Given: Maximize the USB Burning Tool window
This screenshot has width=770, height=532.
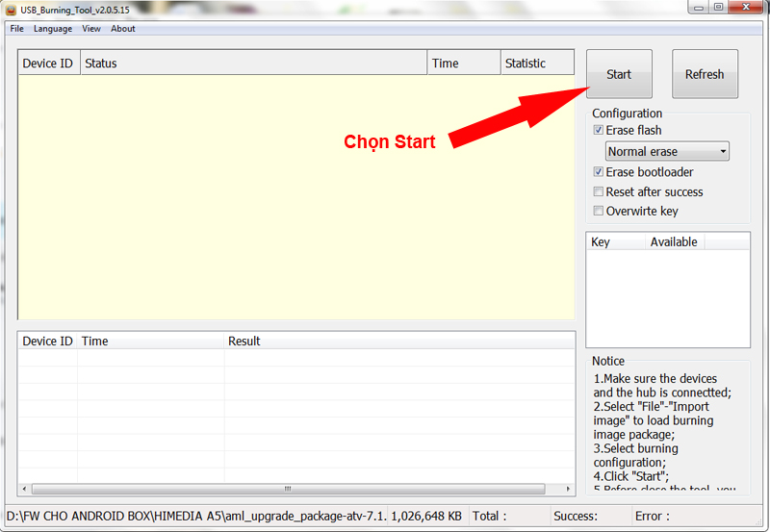Looking at the screenshot, I should pos(718,8).
